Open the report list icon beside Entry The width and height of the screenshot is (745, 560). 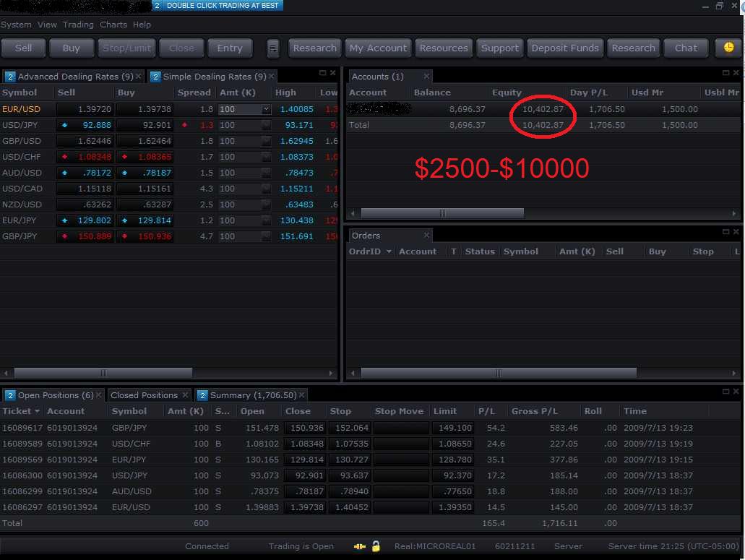[272, 48]
